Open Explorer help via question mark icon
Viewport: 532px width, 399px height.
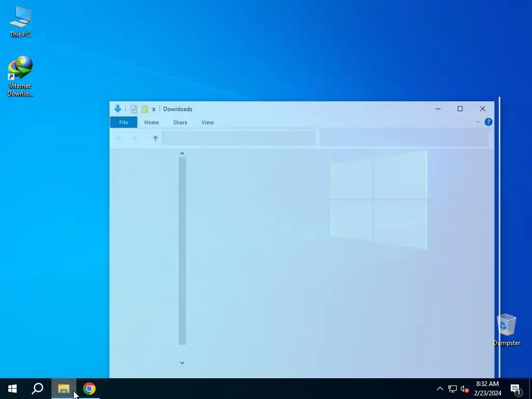[488, 122]
